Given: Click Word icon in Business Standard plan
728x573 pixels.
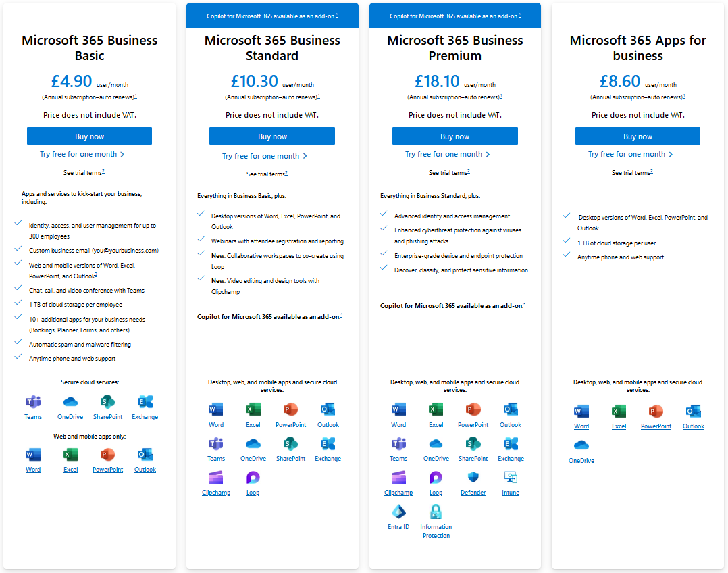Looking at the screenshot, I should pyautogui.click(x=216, y=409).
